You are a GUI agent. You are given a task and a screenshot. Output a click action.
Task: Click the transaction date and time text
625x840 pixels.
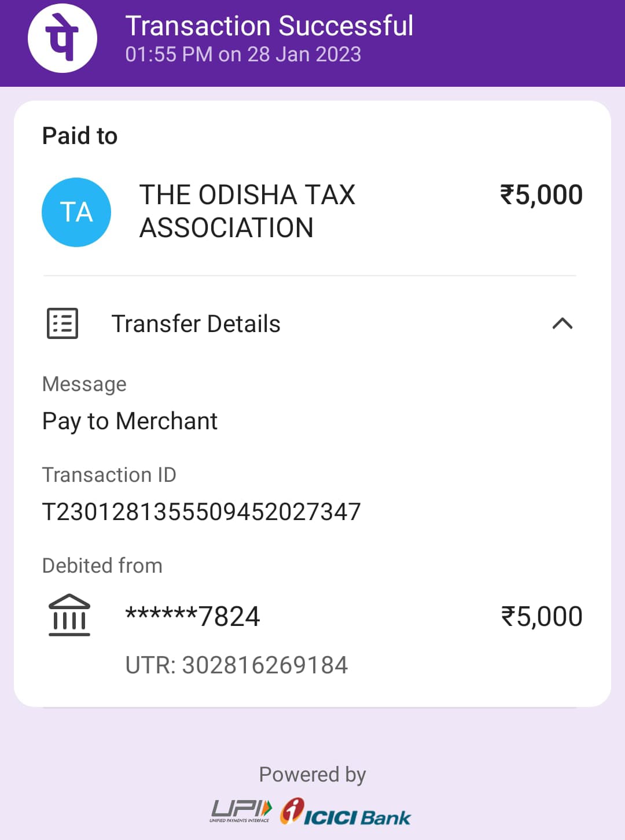pyautogui.click(x=243, y=54)
